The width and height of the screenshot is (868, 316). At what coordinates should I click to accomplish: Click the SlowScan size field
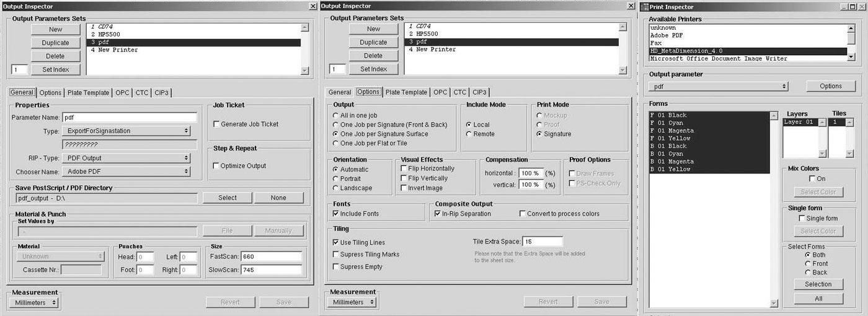coord(272,270)
